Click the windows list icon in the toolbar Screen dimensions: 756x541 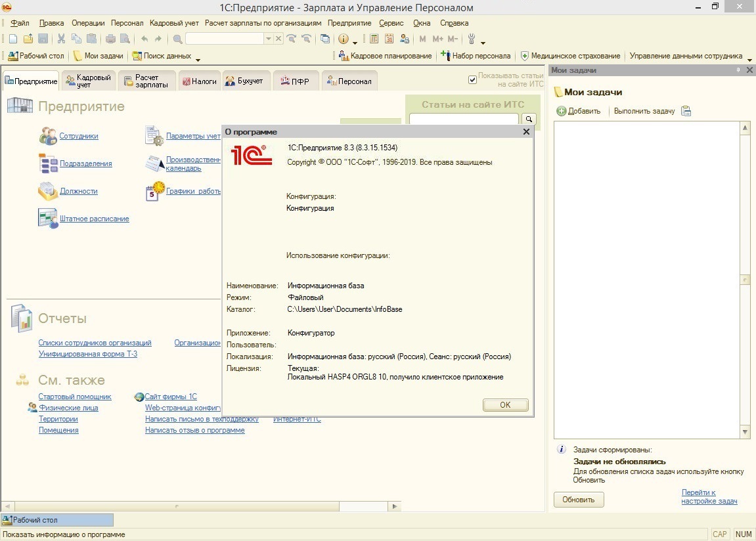pyautogui.click(x=325, y=39)
